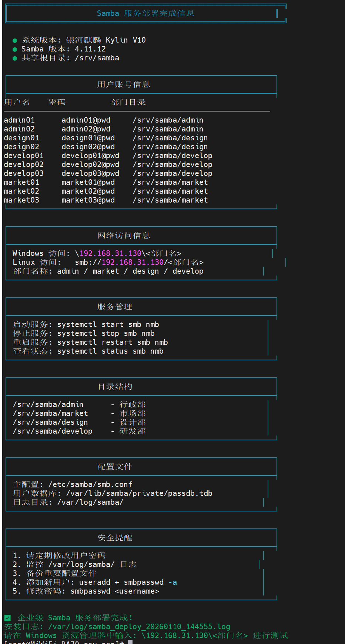This screenshot has height=644, width=345.
Task: Click the 'systemctl stop smb nmb' command
Action: tap(106, 333)
